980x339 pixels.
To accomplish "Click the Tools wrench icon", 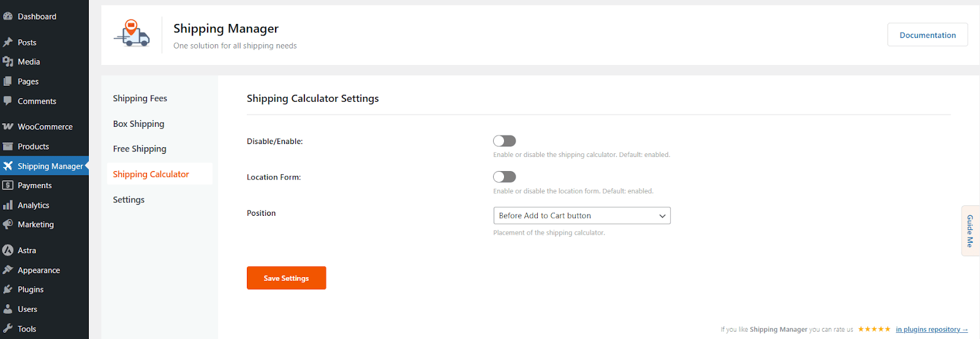I will [8, 329].
